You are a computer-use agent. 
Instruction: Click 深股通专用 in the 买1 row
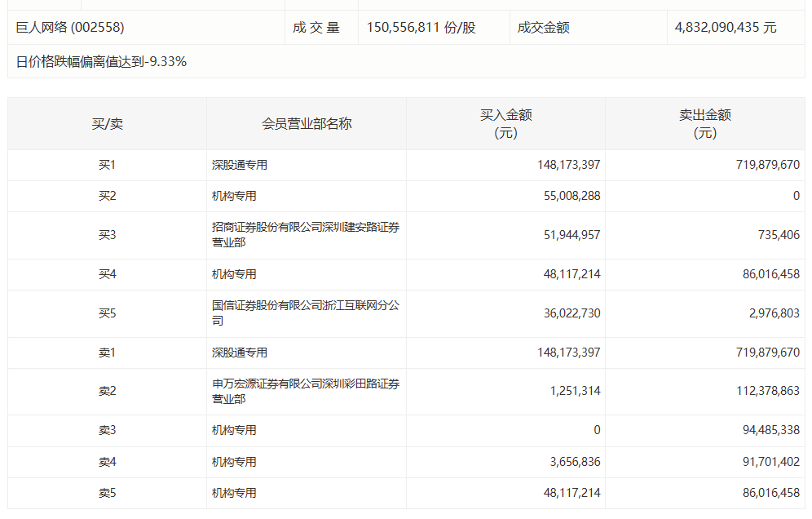(237, 164)
